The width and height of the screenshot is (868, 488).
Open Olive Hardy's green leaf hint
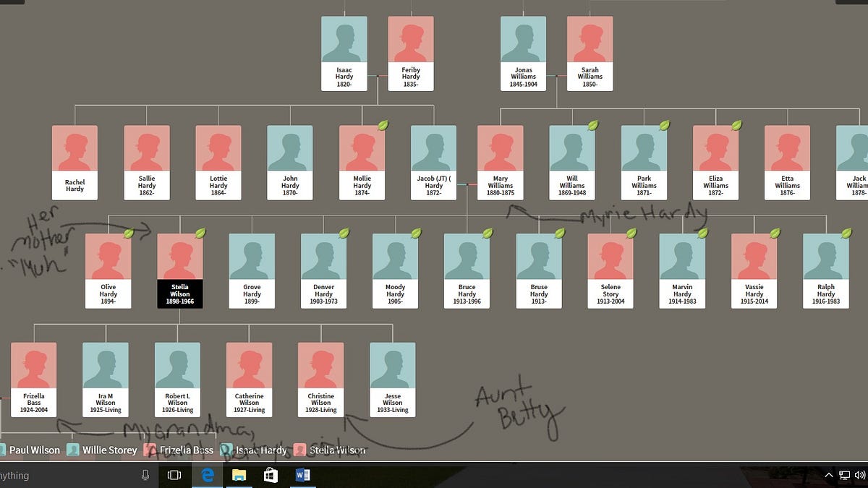click(129, 234)
